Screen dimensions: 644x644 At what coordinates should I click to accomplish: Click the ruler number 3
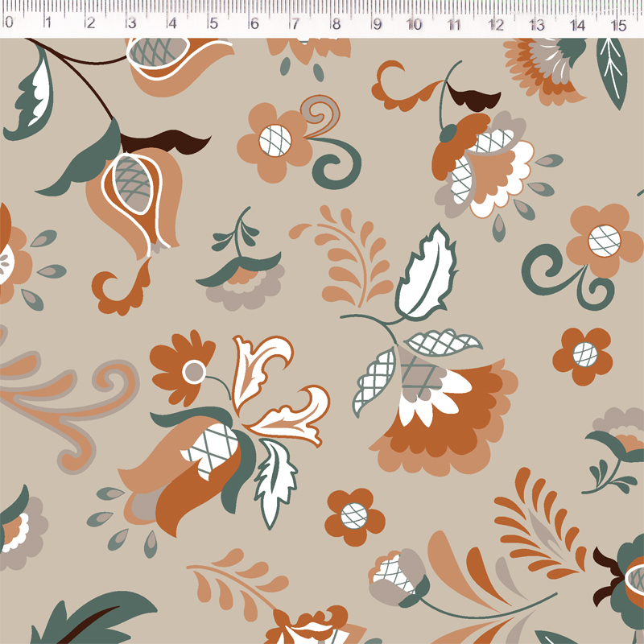pos(131,23)
